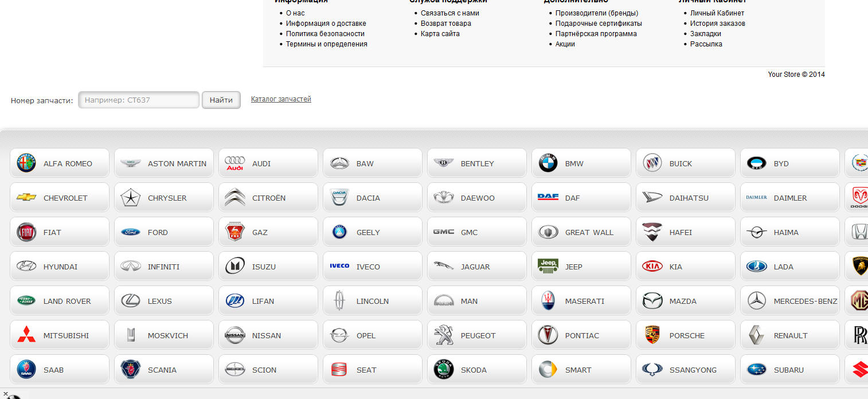The height and width of the screenshot is (399, 868).
Task: Click the Buick tri-shield logo
Action: (652, 163)
